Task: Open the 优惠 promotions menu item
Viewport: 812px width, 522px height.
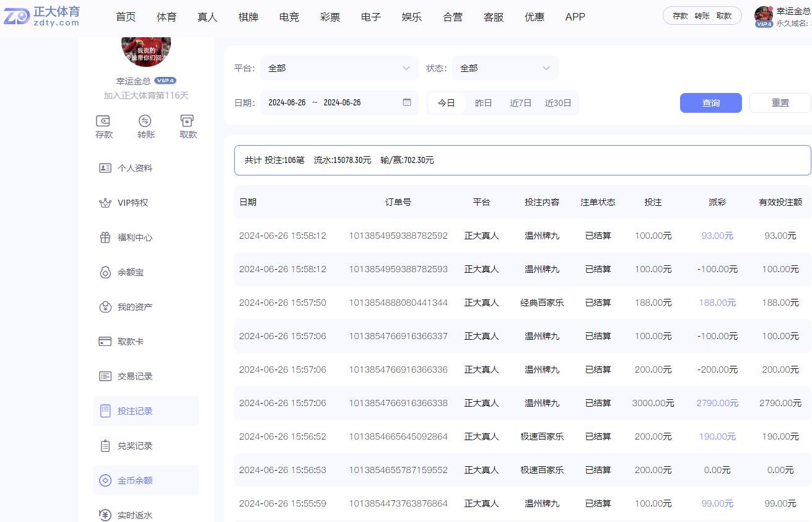Action: coord(534,17)
